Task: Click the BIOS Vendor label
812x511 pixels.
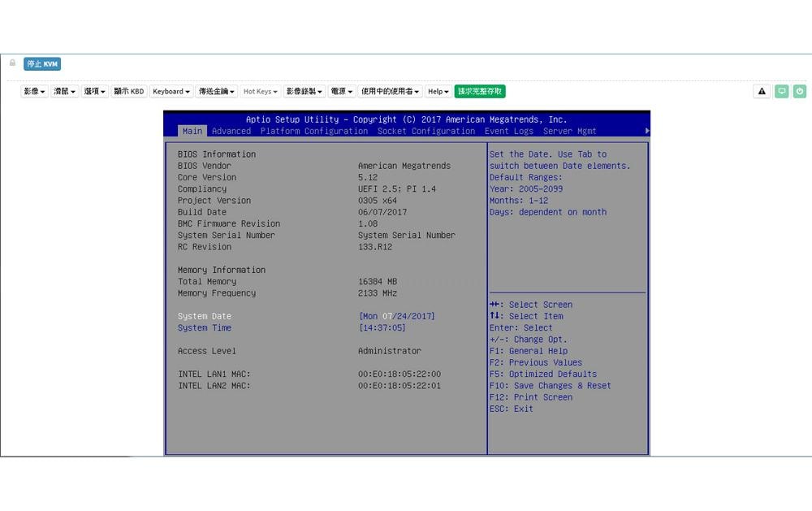Action: (x=205, y=166)
